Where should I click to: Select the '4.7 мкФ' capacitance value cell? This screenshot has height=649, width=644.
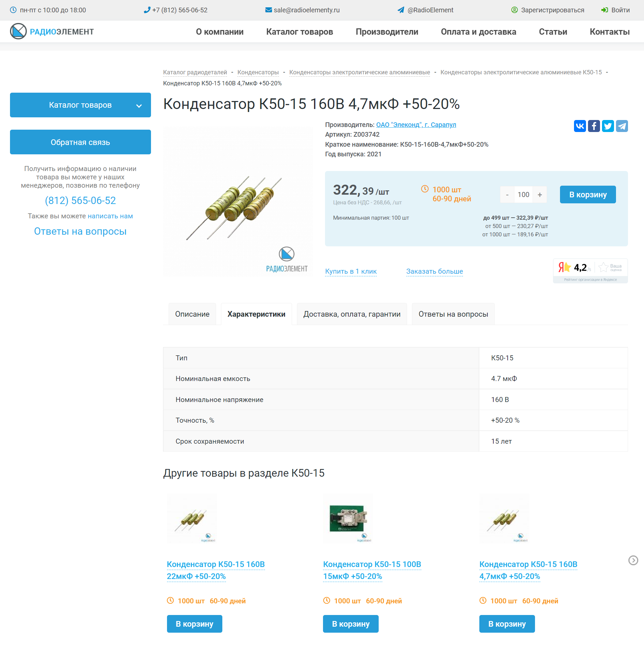[x=553, y=379]
